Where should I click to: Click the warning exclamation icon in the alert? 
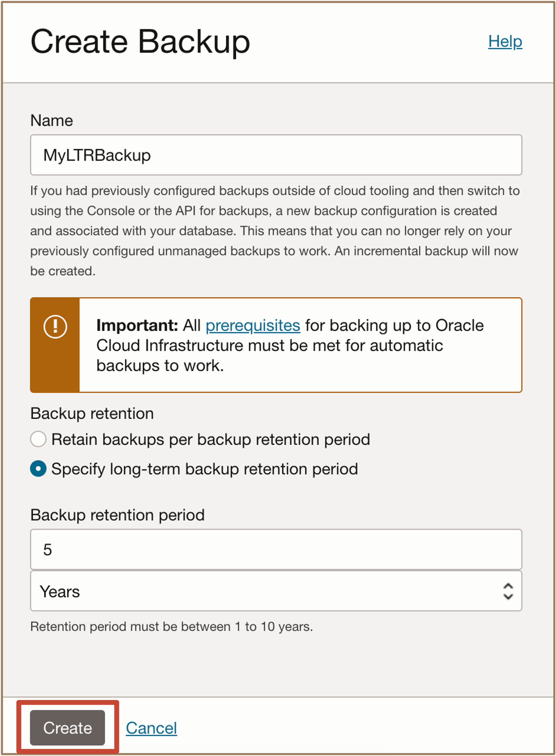click(x=55, y=326)
